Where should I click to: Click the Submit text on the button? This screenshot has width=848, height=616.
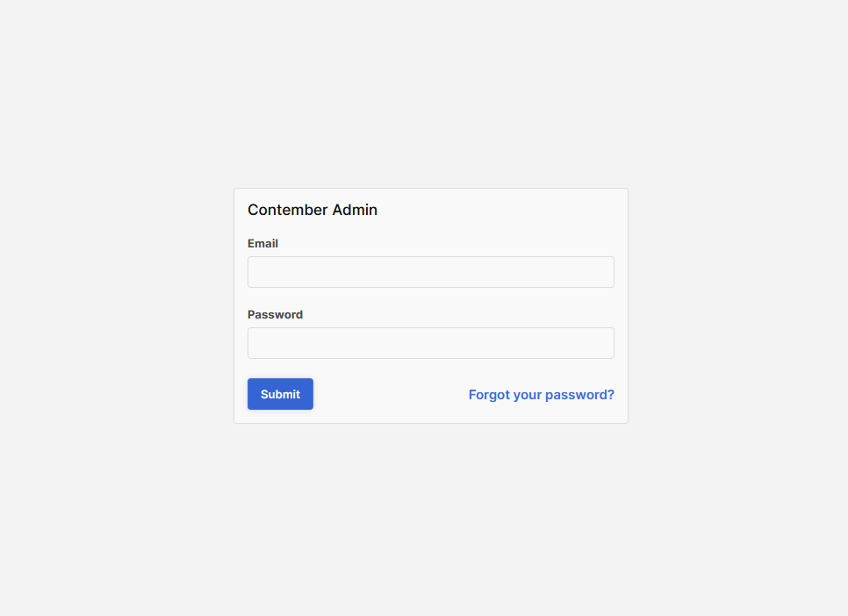coord(280,394)
